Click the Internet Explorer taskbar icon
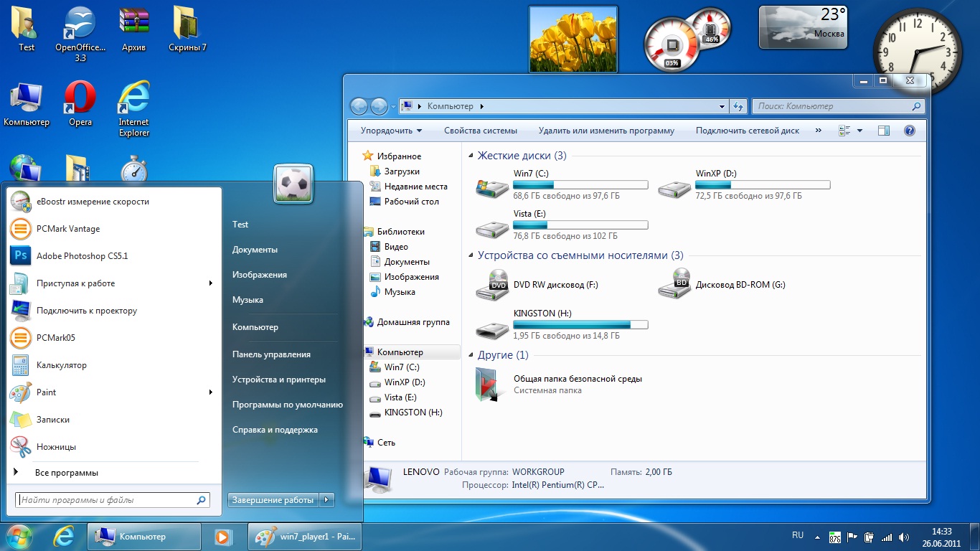 (65, 536)
